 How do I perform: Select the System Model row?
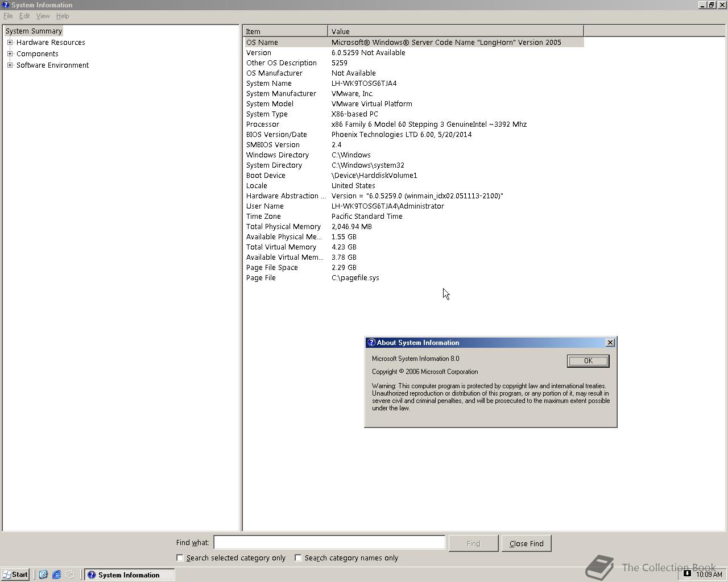point(414,103)
